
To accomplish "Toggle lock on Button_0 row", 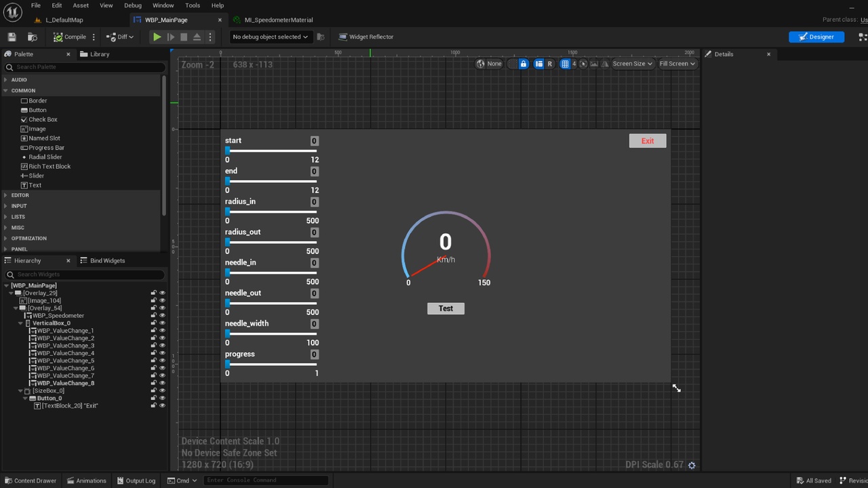I will pyautogui.click(x=154, y=398).
